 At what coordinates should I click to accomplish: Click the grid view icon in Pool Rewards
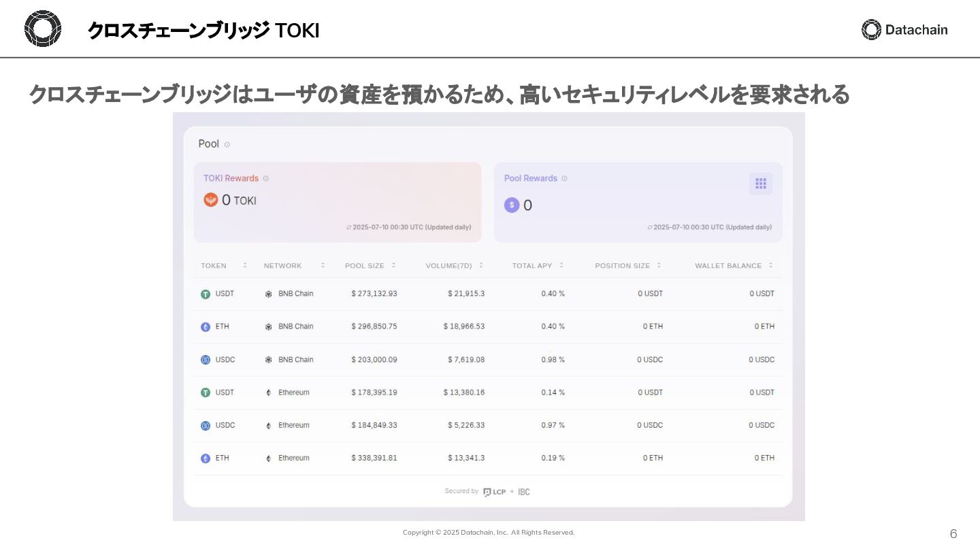(761, 184)
